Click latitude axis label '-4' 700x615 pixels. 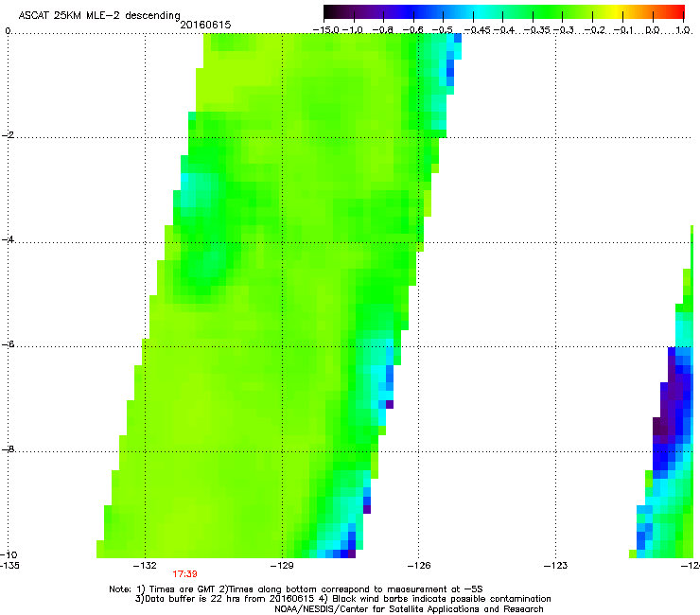tap(8, 239)
